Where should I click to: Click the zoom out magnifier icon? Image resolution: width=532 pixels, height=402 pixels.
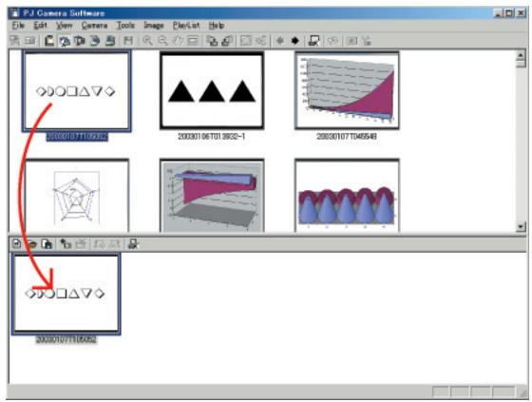(162, 41)
